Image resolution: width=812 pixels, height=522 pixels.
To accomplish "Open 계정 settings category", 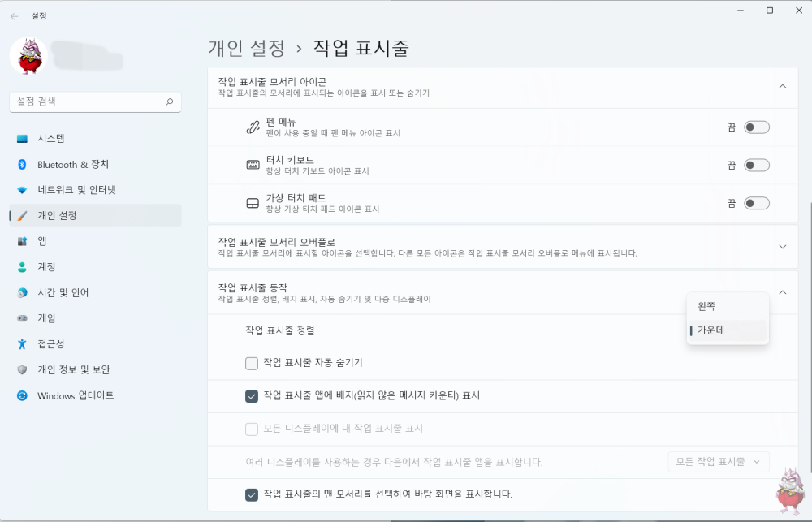I will [95, 267].
